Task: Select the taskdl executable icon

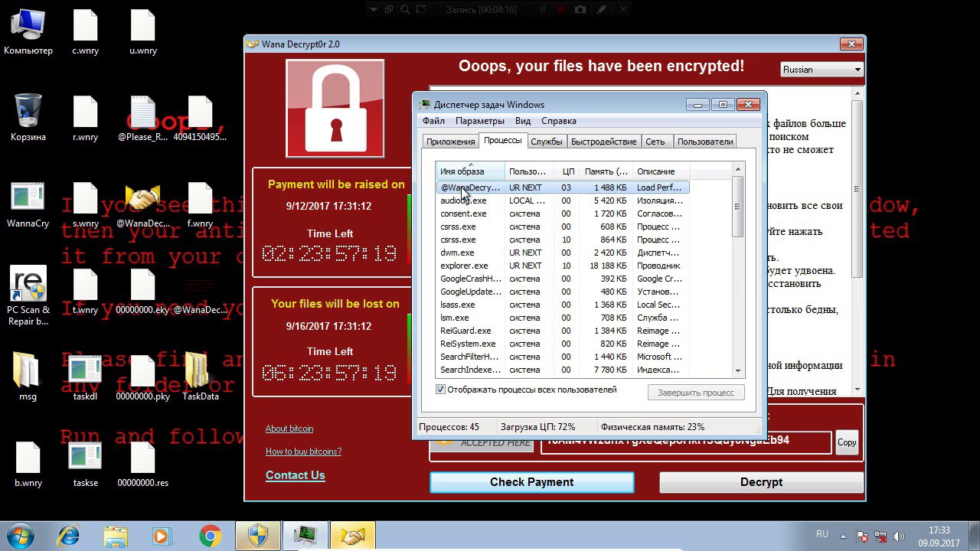Action: (85, 377)
